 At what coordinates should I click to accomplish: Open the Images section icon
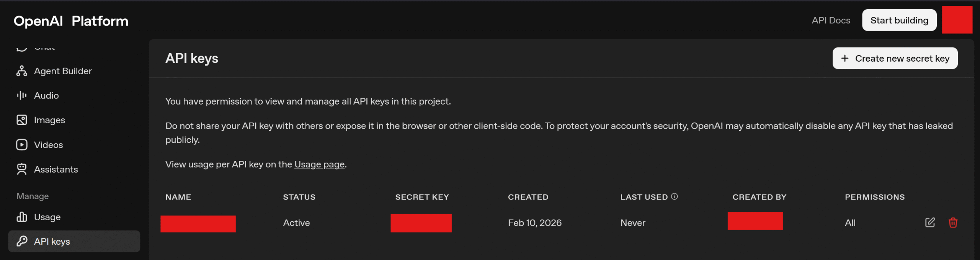[22, 120]
